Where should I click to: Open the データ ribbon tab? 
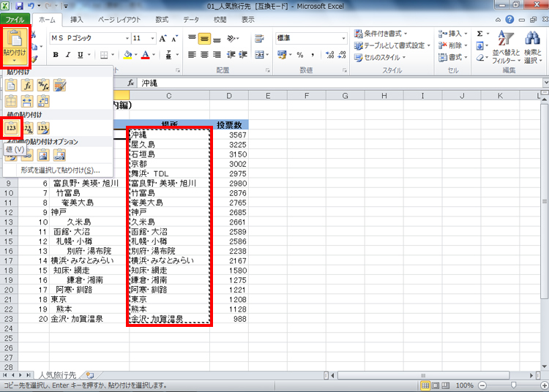(x=191, y=20)
